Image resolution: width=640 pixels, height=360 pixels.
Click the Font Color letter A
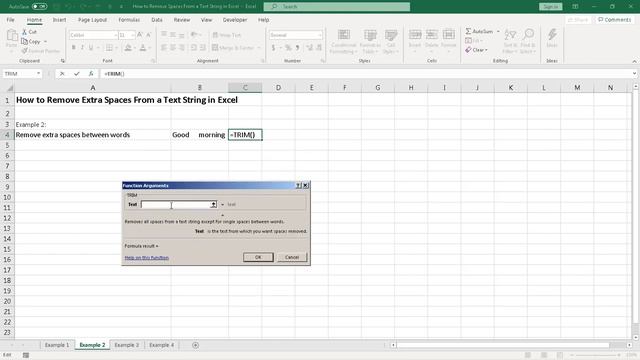coord(143,48)
